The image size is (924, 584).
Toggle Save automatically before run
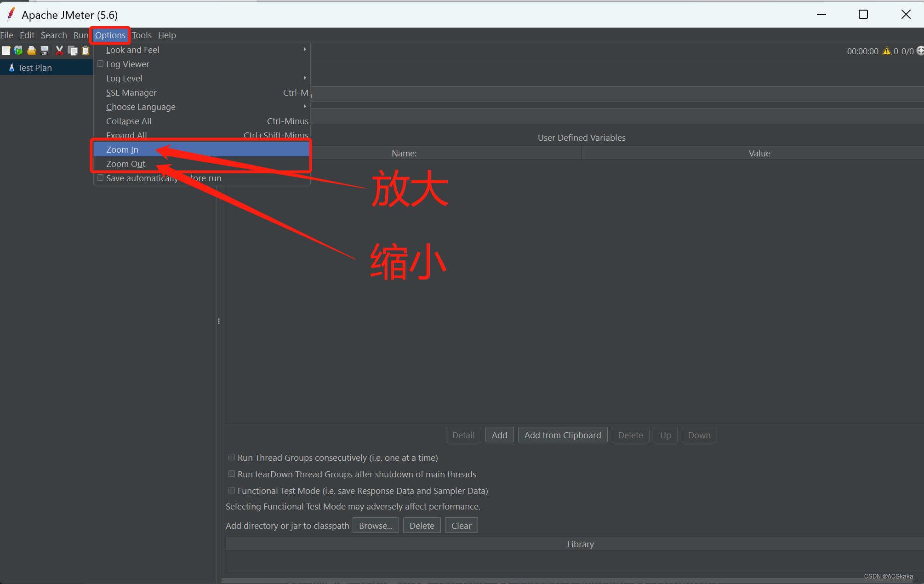[x=100, y=177]
